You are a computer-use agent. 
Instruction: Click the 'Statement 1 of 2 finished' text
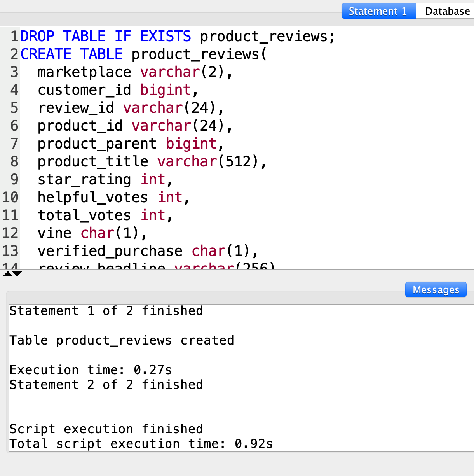106,310
